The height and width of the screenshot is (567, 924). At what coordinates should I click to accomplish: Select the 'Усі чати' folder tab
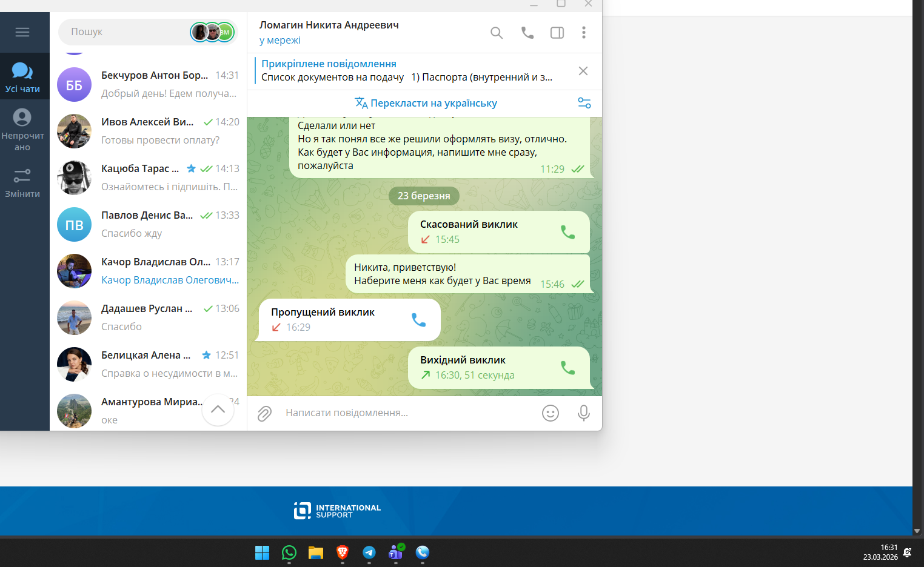click(22, 78)
